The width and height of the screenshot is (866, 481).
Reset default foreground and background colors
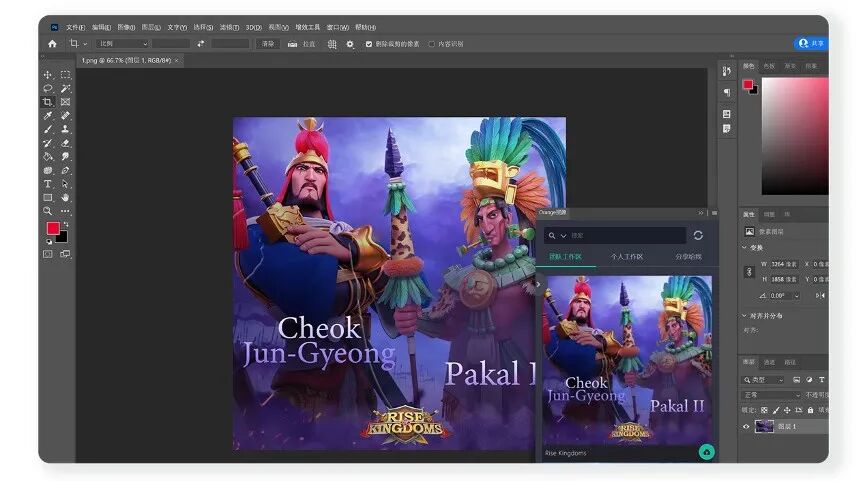click(49, 241)
